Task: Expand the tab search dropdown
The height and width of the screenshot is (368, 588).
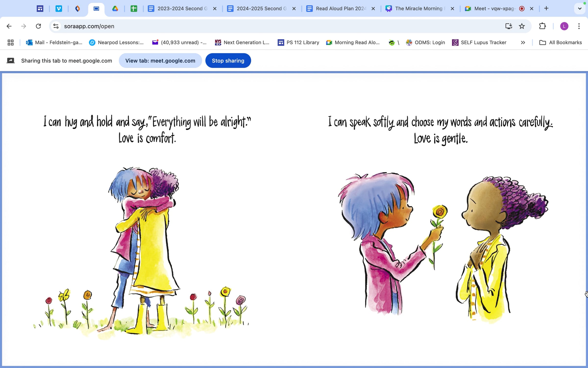Action: pyautogui.click(x=580, y=9)
